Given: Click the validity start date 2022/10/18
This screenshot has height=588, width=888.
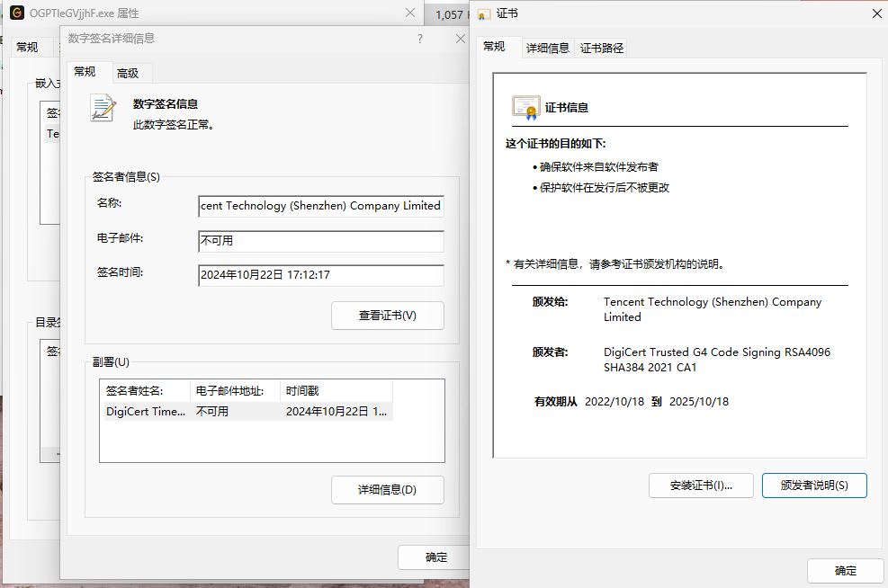Looking at the screenshot, I should (614, 402).
